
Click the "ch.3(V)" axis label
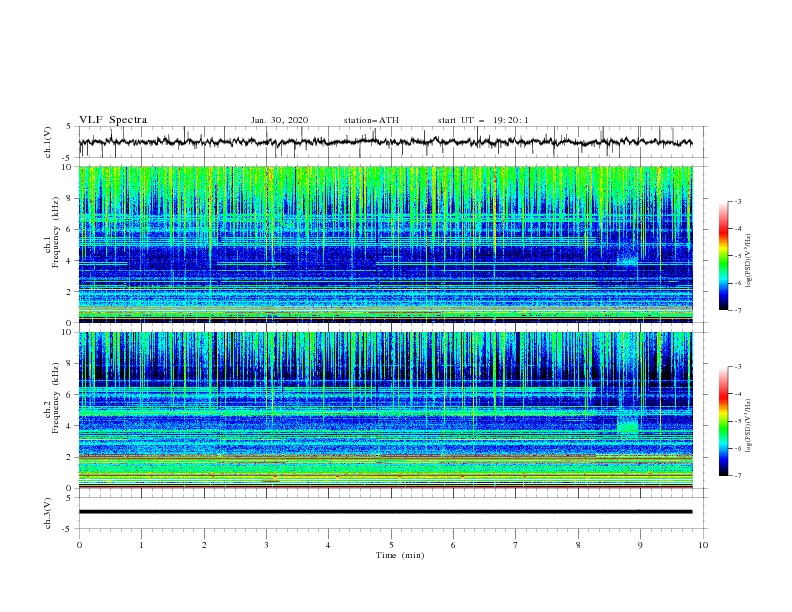tap(48, 513)
